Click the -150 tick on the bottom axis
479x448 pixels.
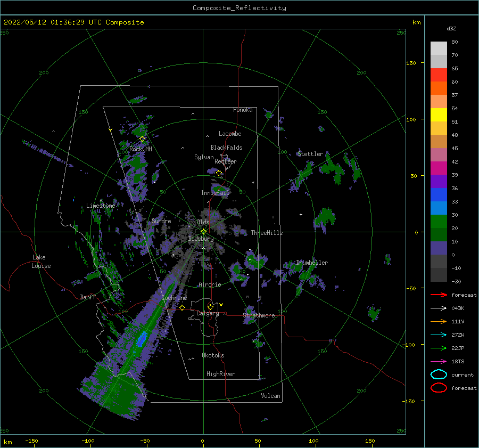tap(31, 441)
